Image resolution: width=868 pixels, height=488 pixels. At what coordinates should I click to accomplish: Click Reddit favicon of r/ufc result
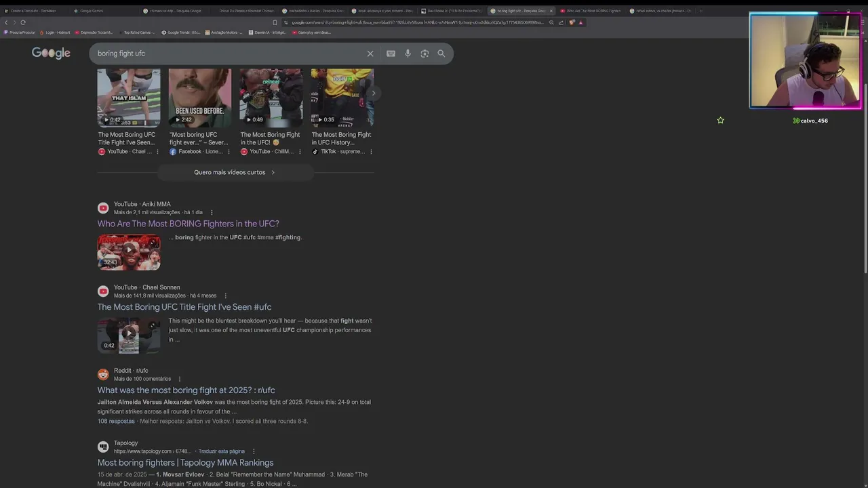103,375
